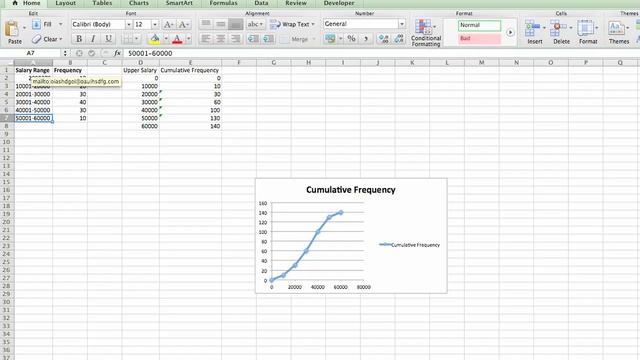The width and height of the screenshot is (640, 360).
Task: Click the Format cells icon
Action: pos(585,29)
